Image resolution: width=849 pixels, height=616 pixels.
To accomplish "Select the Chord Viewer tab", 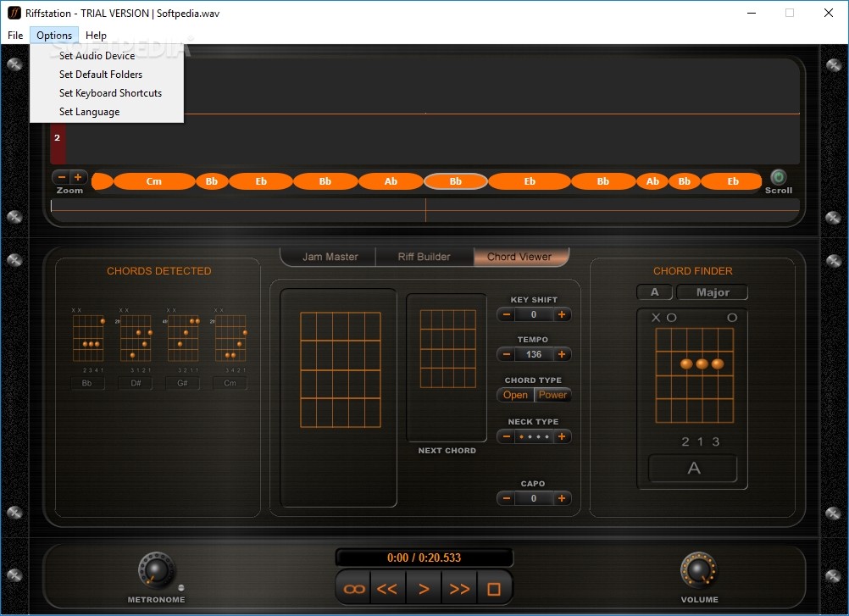I will click(519, 257).
